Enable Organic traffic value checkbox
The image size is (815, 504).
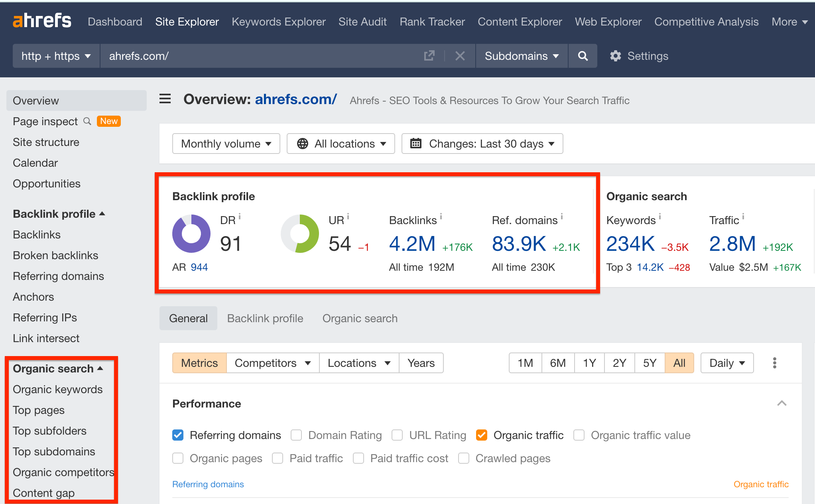point(579,435)
